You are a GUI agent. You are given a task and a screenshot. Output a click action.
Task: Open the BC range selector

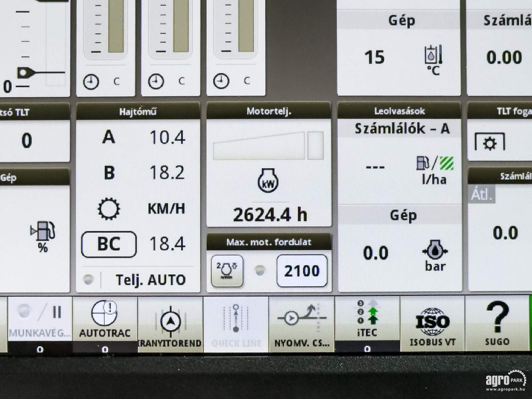coord(109,245)
